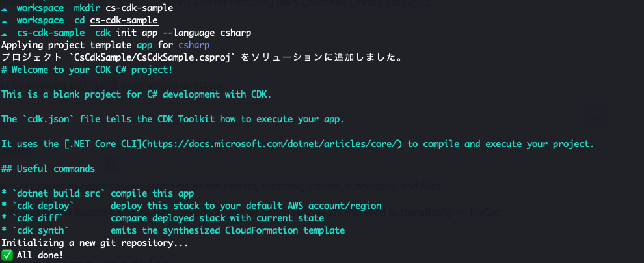Image resolution: width=644 pixels, height=263 pixels.
Task: Click 'Initializing a new git repository...' line
Action: tap(95, 243)
